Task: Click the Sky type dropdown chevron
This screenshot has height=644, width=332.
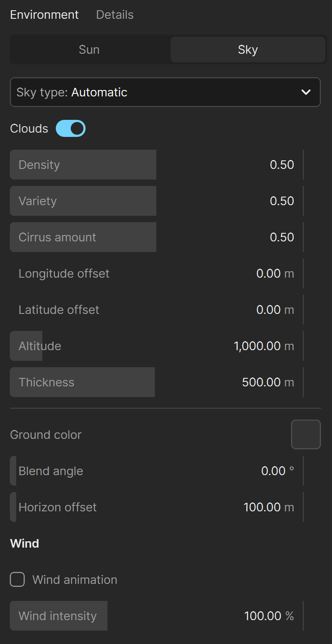Action: point(306,92)
